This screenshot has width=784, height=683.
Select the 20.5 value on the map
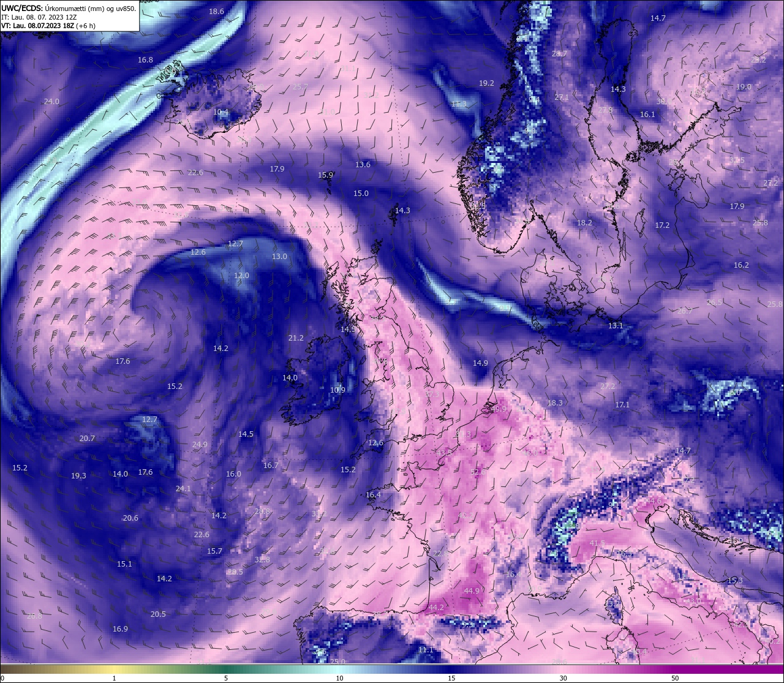point(158,614)
